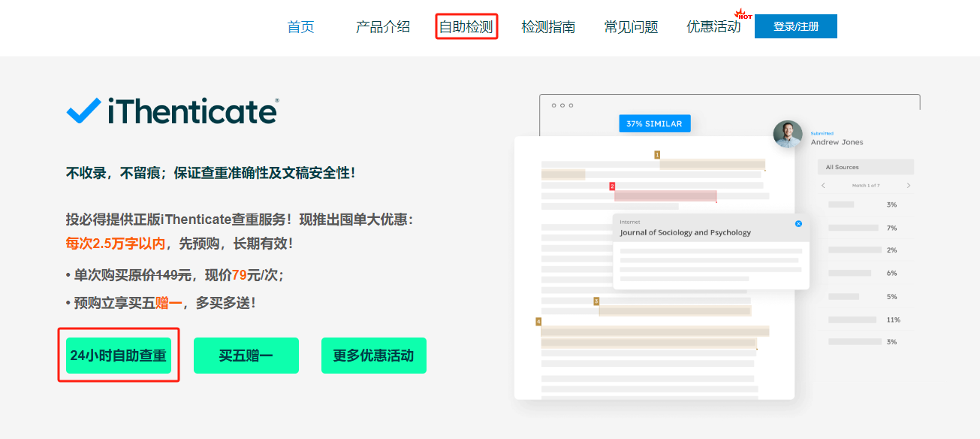Open the 检测指南 menu item
Viewport: 980px width, 439px height.
pos(548,27)
